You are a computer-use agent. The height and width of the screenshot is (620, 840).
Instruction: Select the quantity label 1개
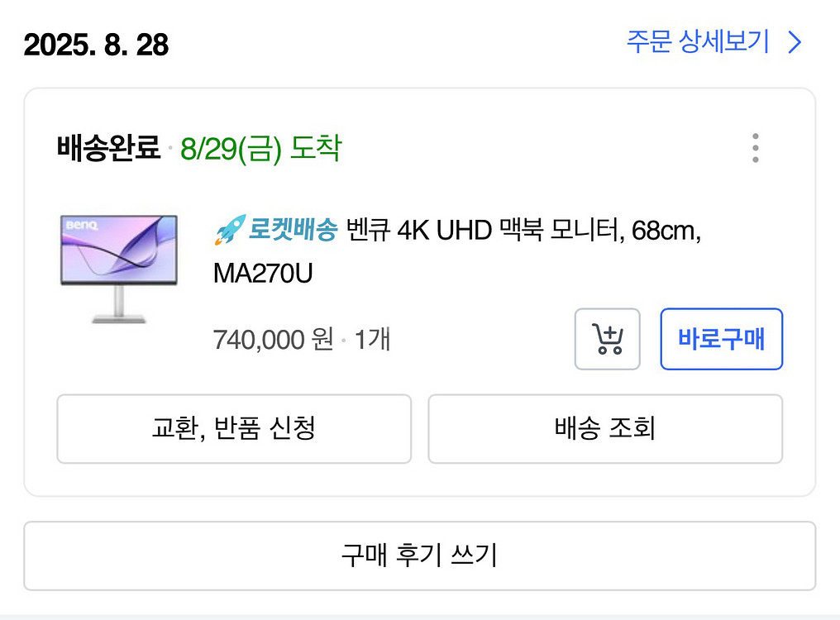pyautogui.click(x=373, y=339)
